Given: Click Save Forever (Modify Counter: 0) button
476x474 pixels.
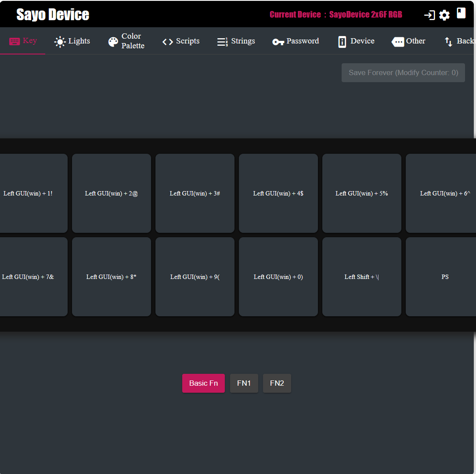Looking at the screenshot, I should [403, 72].
